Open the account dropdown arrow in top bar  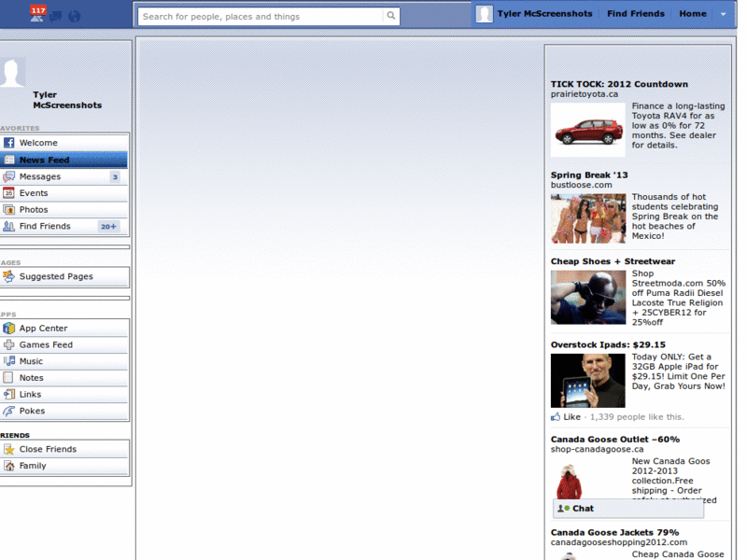tap(723, 14)
